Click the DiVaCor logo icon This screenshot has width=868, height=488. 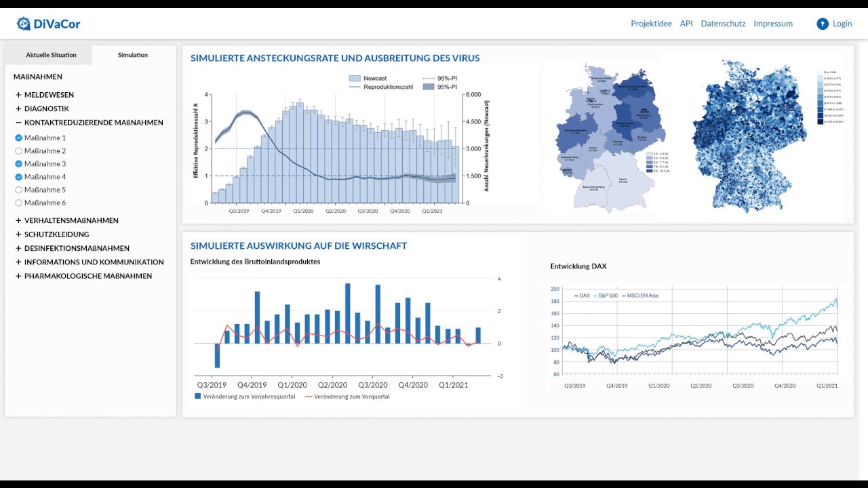(24, 22)
